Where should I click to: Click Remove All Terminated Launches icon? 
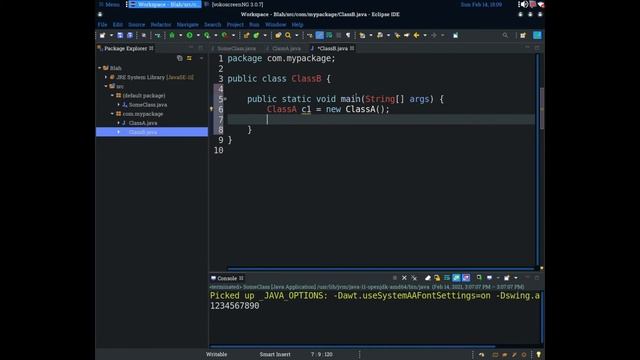414,278
